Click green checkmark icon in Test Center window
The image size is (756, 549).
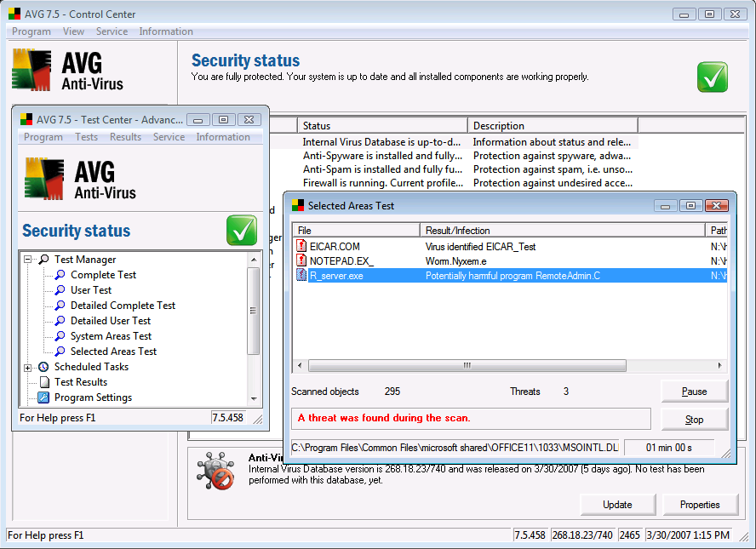pyautogui.click(x=242, y=231)
